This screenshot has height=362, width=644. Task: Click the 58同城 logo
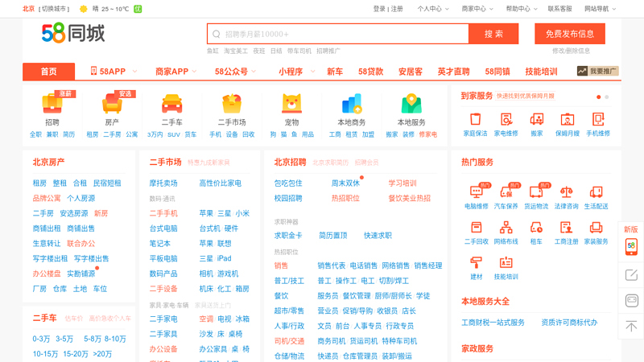point(73,33)
